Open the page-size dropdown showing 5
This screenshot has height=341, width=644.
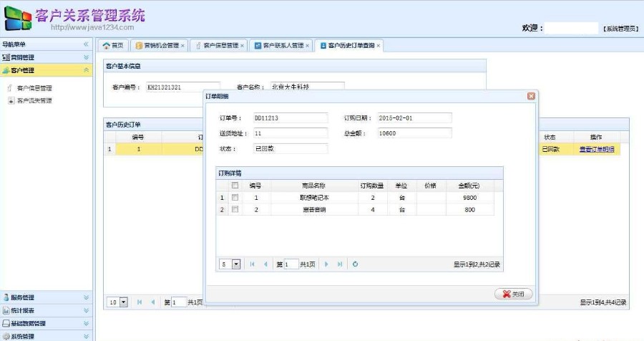click(236, 264)
